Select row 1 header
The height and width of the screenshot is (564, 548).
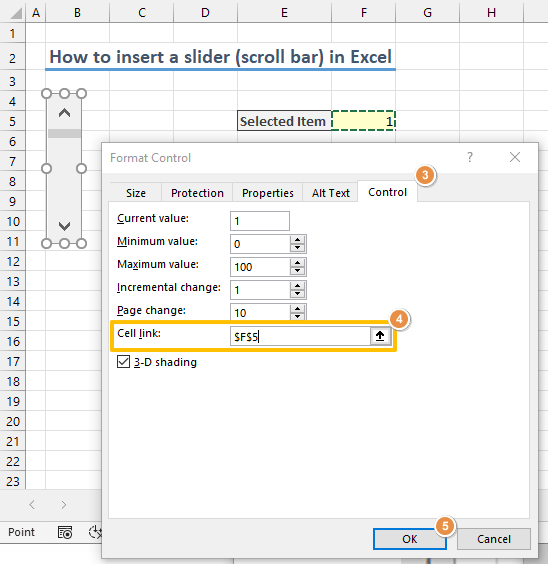[13, 33]
